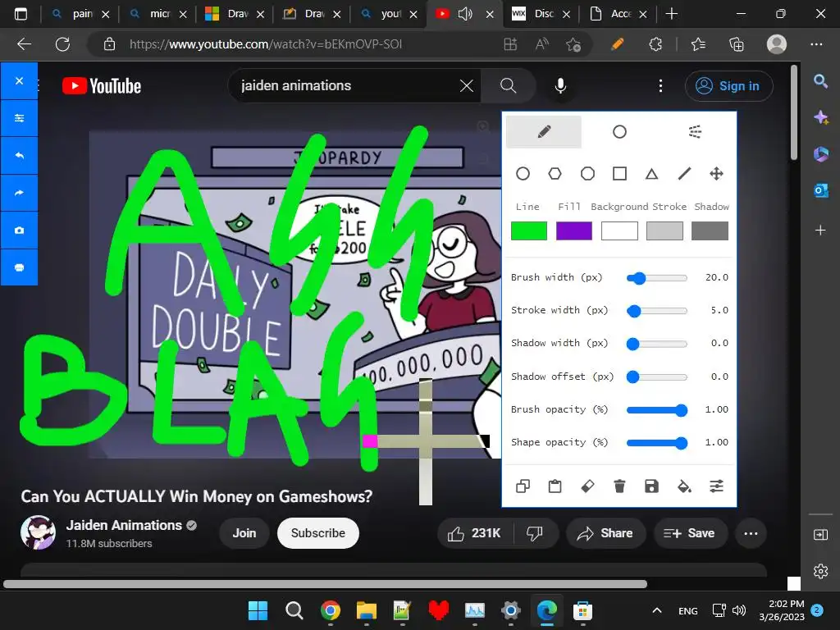Click the dislike thumbs-down button
The width and height of the screenshot is (840, 630).
535,533
